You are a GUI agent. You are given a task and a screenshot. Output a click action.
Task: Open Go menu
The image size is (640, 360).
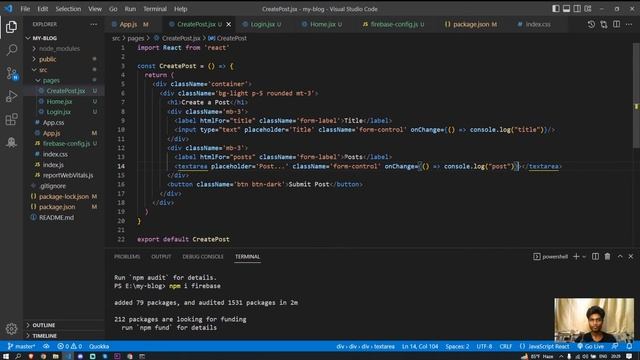113,9
